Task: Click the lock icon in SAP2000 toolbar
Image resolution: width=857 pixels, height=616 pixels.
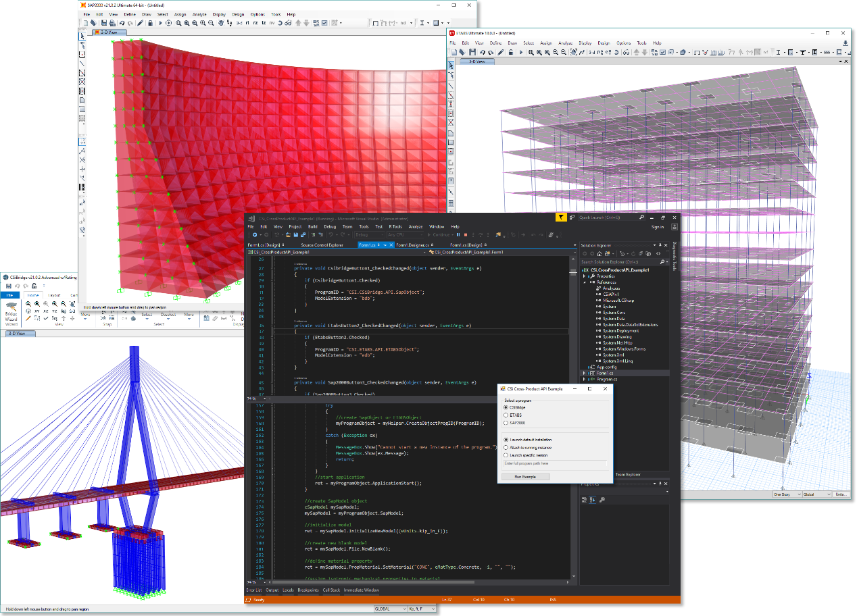Action: (x=150, y=23)
